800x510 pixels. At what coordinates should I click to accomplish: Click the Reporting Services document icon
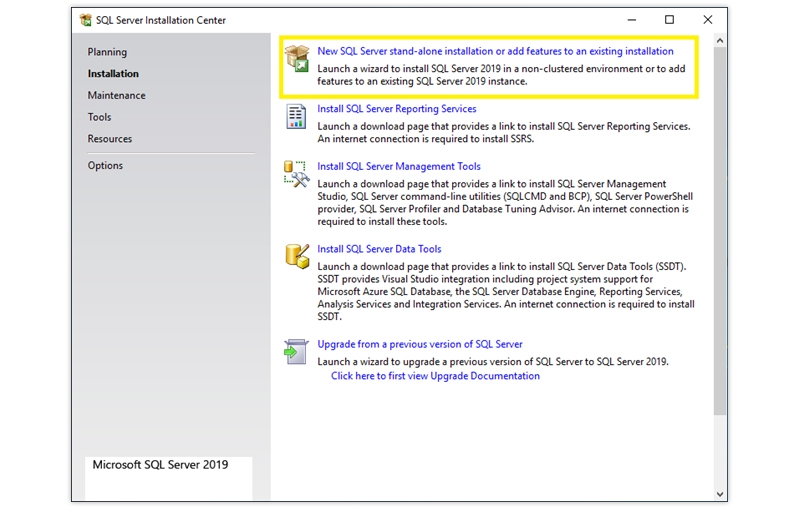click(297, 117)
